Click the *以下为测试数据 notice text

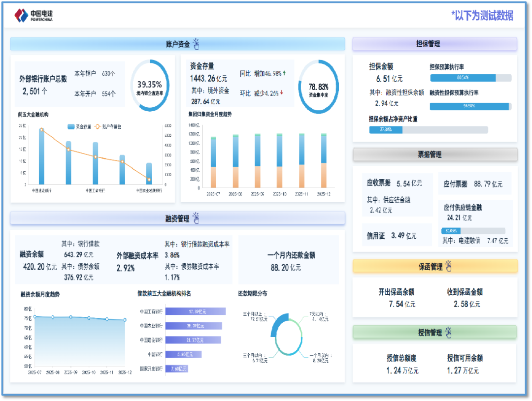pos(482,15)
